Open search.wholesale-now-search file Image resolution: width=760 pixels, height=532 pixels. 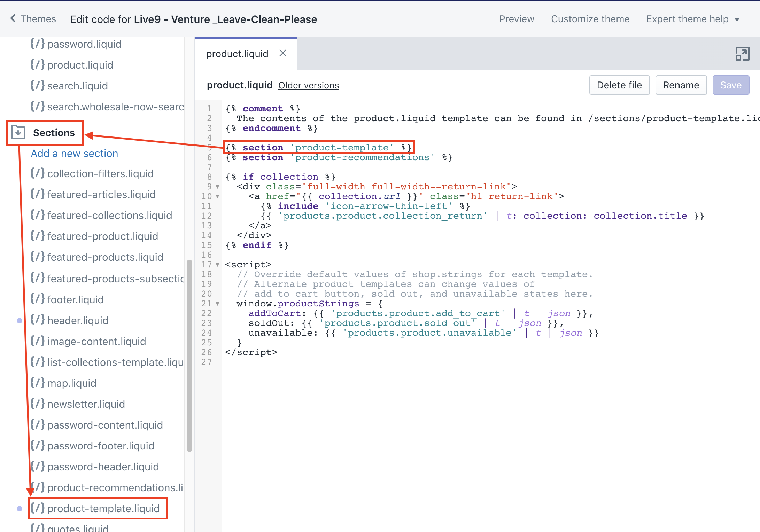[115, 107]
